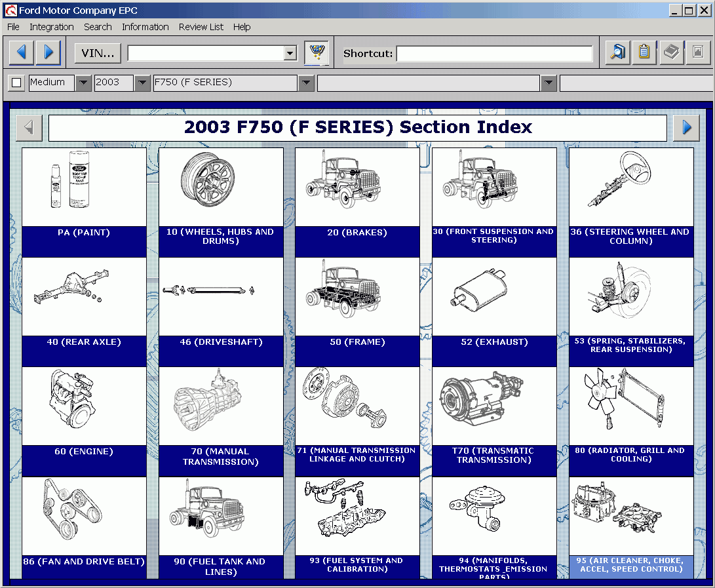Image resolution: width=715 pixels, height=588 pixels.
Task: Select the 52 (EXHAUST) section thumbnail
Action: pyautogui.click(x=494, y=295)
